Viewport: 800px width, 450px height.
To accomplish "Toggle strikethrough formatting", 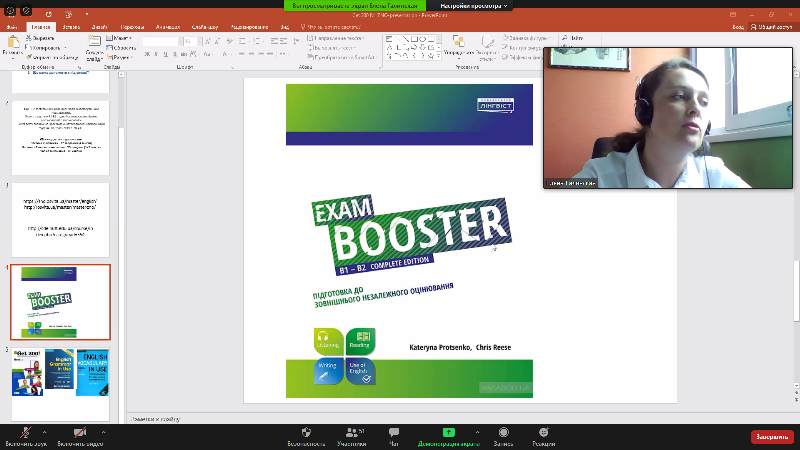I will pyautogui.click(x=184, y=54).
